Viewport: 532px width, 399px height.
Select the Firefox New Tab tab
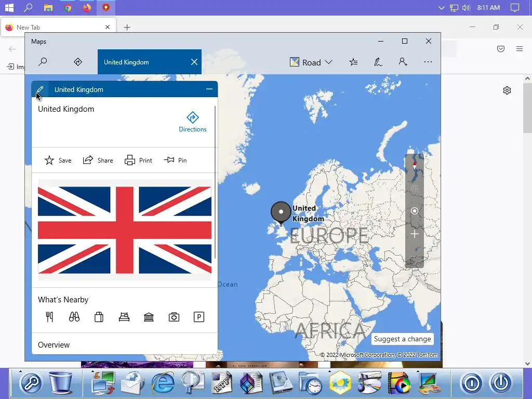(x=58, y=27)
